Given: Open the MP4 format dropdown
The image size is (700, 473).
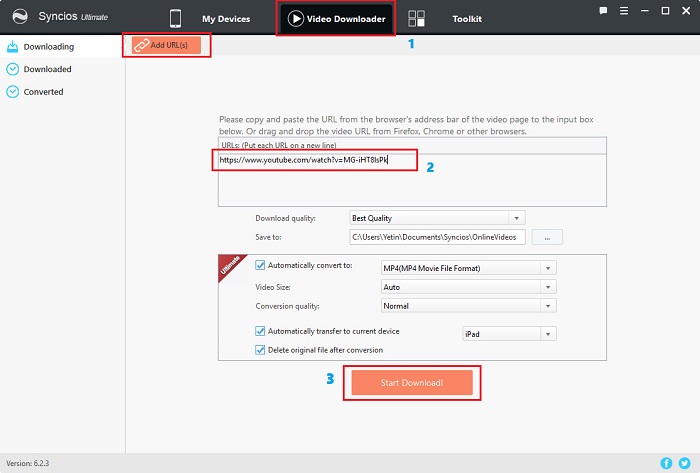Looking at the screenshot, I should (469, 268).
